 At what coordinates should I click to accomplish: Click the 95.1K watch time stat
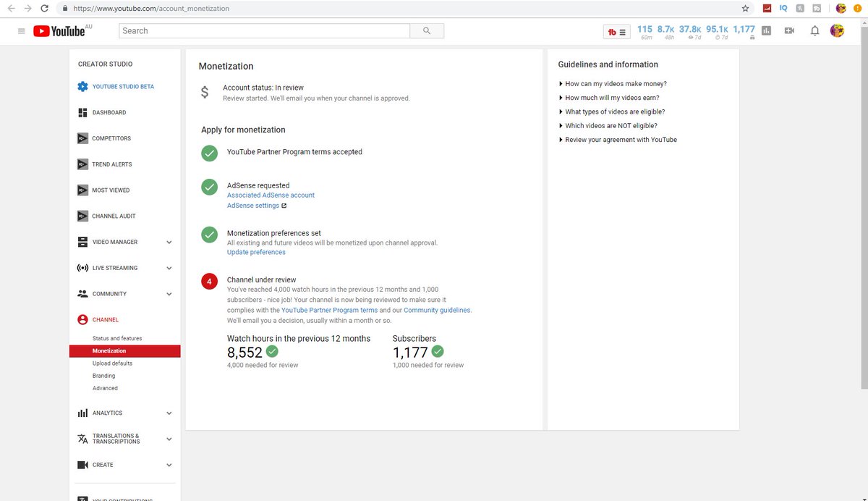[718, 32]
